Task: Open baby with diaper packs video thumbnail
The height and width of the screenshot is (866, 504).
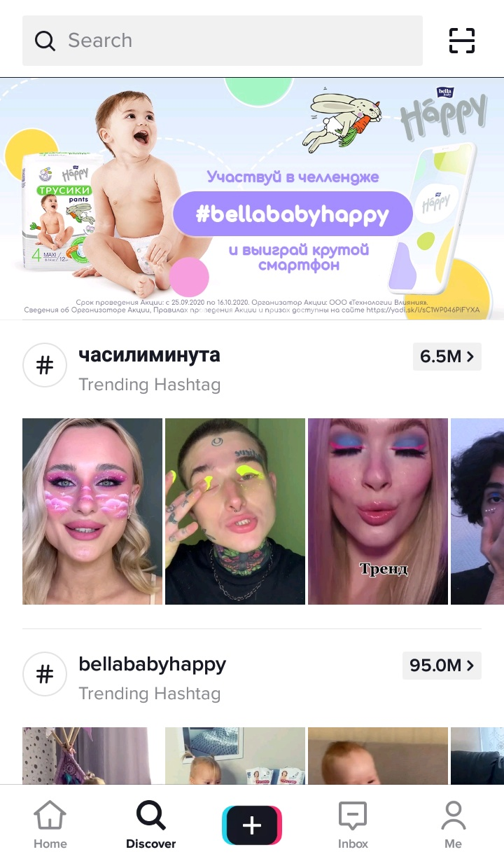Action: click(x=235, y=756)
